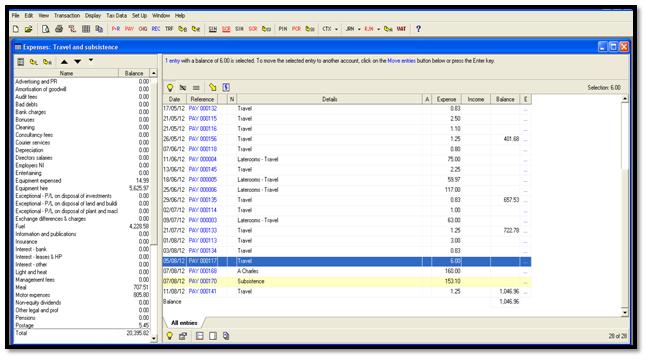Click the ellipsis button on selected 6.00 row
Image resolution: width=648 pixels, height=360 pixels.
[525, 261]
